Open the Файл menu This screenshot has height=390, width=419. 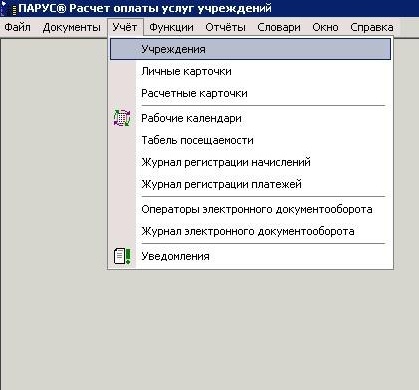pos(18,27)
